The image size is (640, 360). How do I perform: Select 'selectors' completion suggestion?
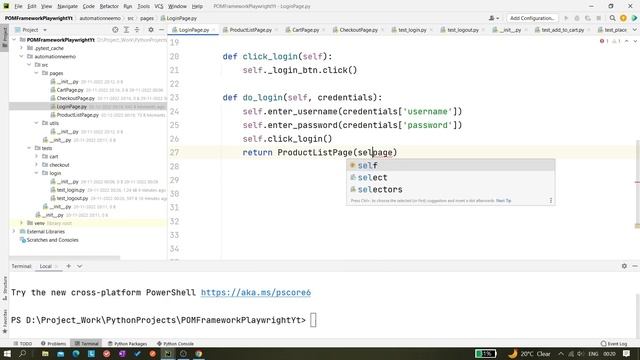coord(450,189)
